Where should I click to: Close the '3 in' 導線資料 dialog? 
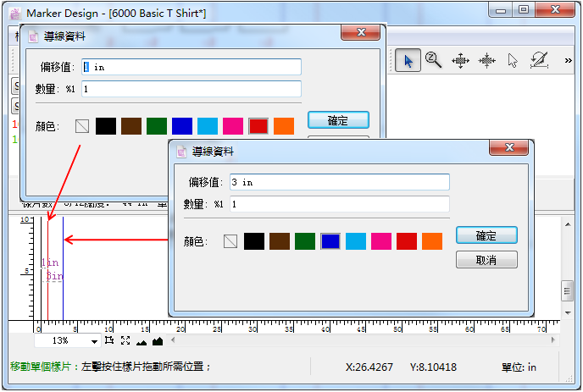coord(509,147)
